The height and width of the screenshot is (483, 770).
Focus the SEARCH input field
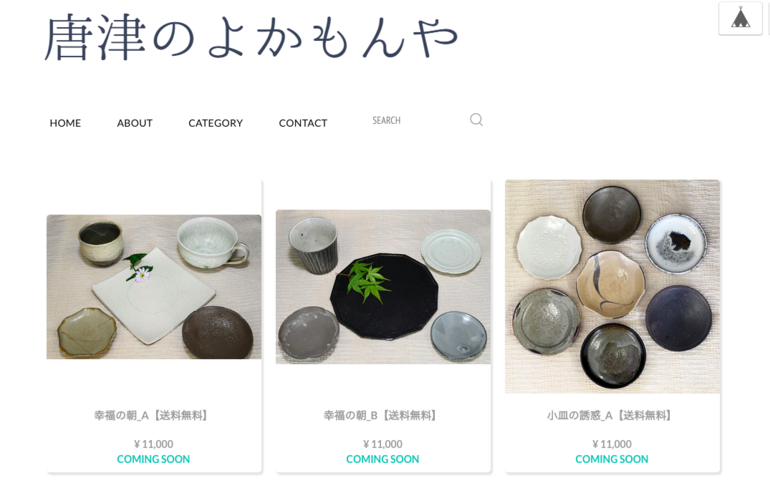pyautogui.click(x=417, y=120)
